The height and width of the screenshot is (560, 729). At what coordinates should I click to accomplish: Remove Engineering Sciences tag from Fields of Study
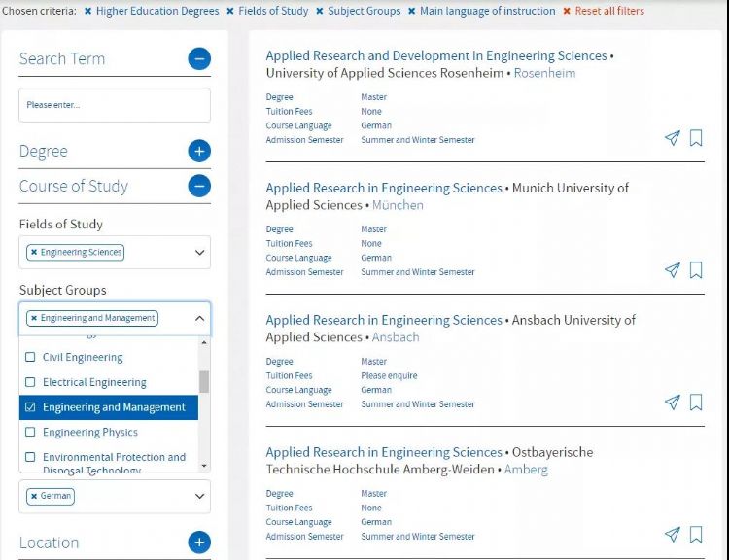[x=33, y=253]
